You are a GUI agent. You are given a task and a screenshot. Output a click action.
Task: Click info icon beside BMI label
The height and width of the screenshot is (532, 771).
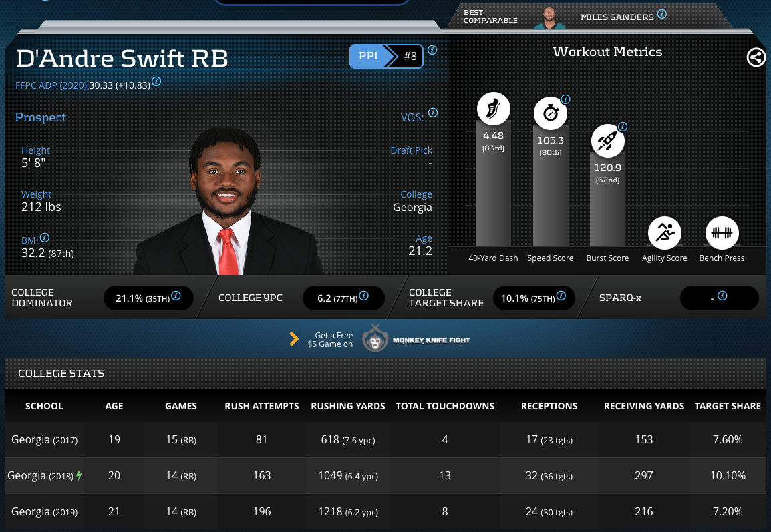tap(45, 238)
